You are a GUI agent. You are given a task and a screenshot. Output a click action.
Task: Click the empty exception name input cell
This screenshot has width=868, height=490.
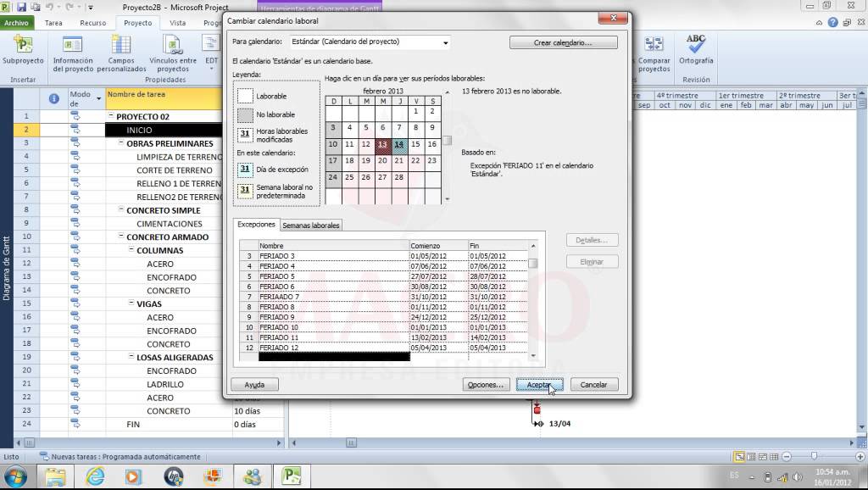[334, 357]
